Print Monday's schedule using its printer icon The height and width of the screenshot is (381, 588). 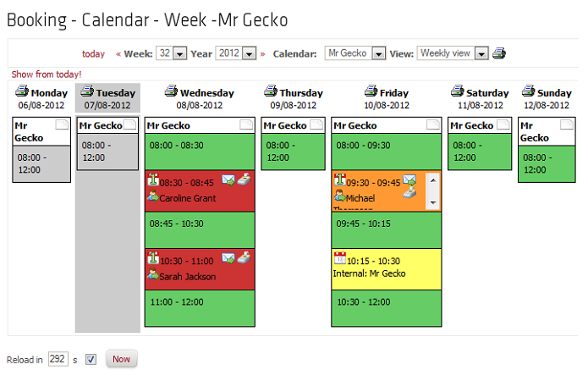22,91
